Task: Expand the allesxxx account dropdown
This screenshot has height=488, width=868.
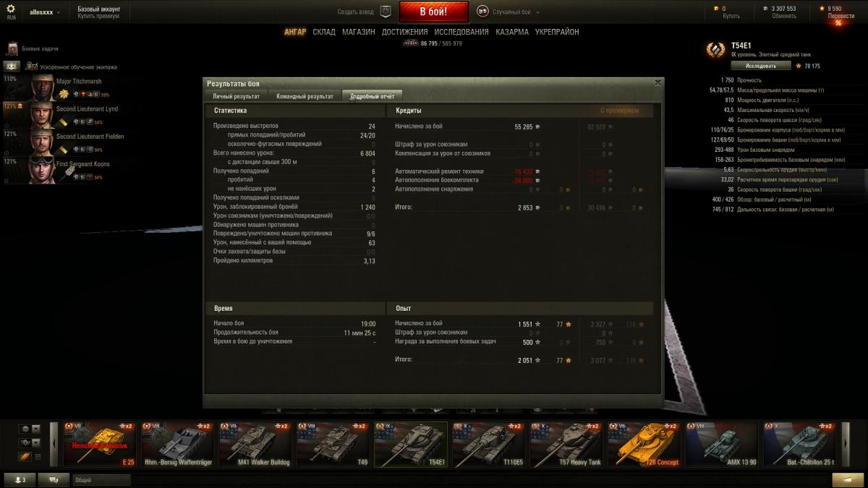Action: click(x=45, y=12)
